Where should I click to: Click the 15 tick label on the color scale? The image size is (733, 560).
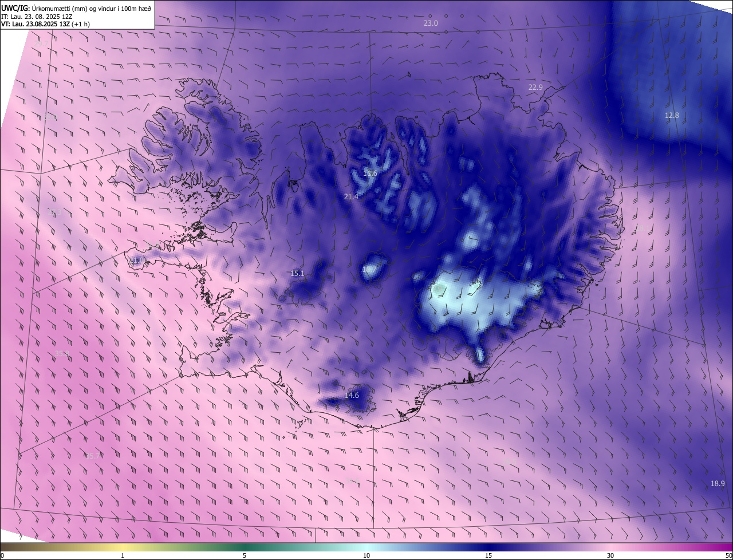(x=488, y=555)
